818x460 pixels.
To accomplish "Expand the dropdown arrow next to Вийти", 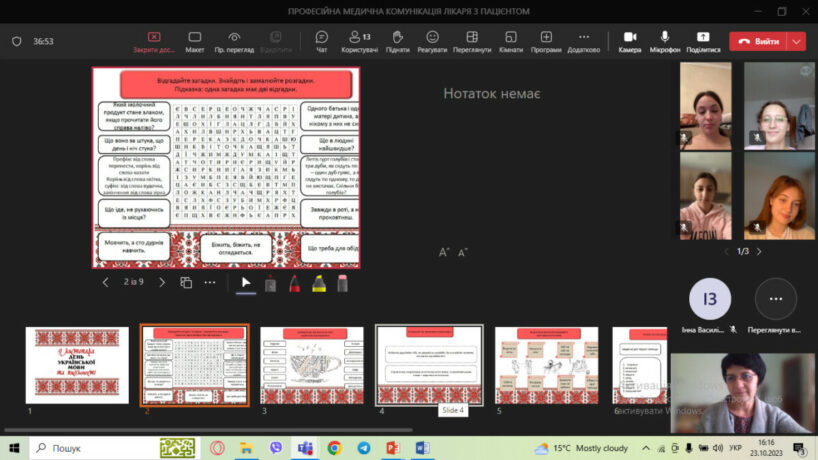I will coord(796,41).
